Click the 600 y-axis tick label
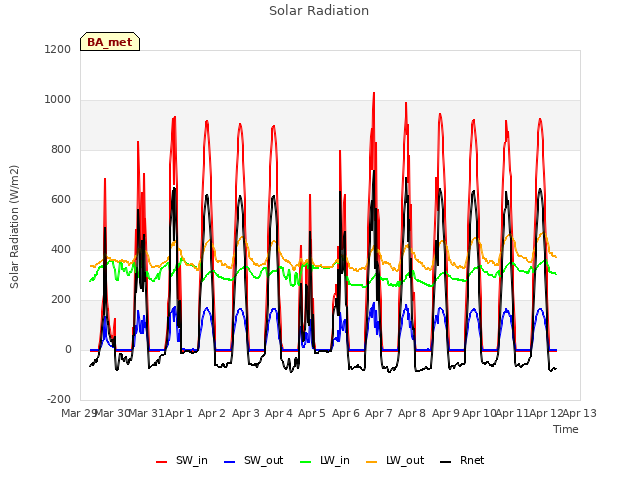The height and width of the screenshot is (480, 640). 61,200
